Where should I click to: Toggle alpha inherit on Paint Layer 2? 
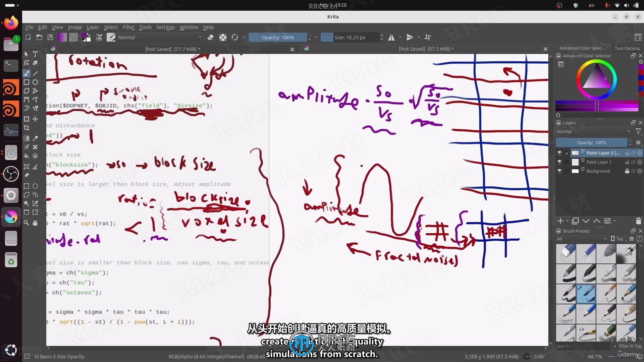pyautogui.click(x=633, y=153)
